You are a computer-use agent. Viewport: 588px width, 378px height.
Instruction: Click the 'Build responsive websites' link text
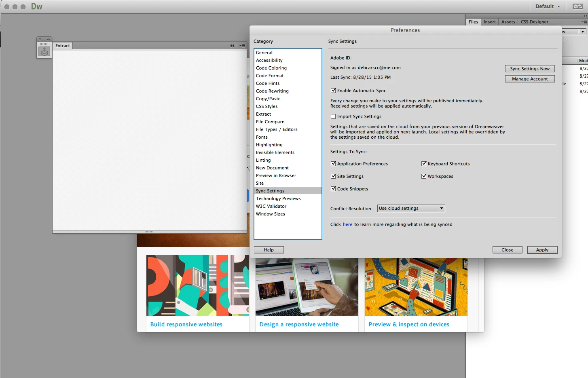(186, 324)
